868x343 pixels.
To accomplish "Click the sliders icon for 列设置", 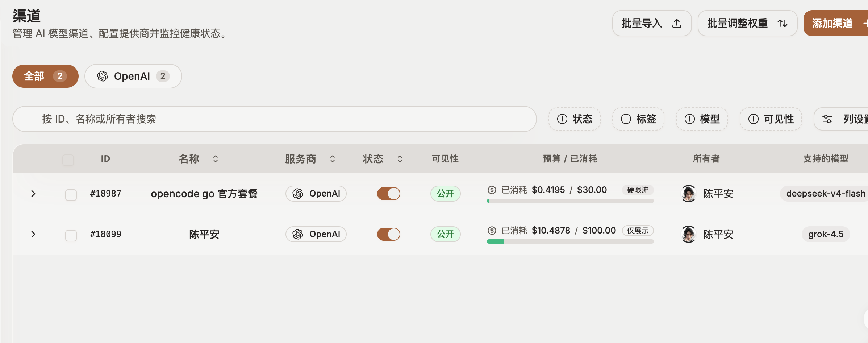I will pos(827,119).
